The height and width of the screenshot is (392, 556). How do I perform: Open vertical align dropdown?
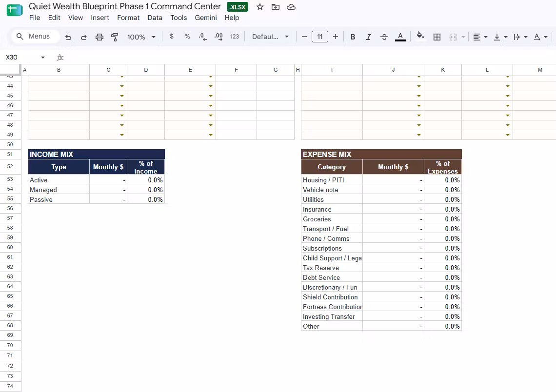(500, 37)
